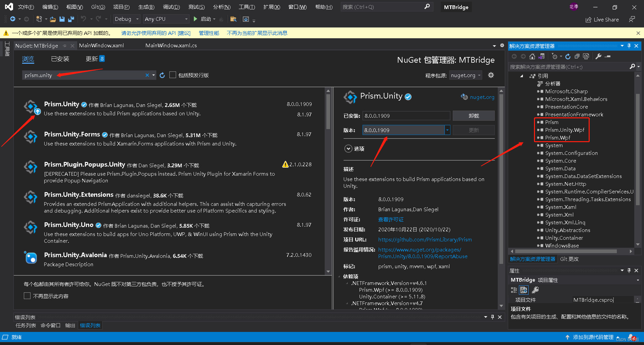Click the Open File folder icon
This screenshot has height=345, width=644.
pyautogui.click(x=53, y=19)
